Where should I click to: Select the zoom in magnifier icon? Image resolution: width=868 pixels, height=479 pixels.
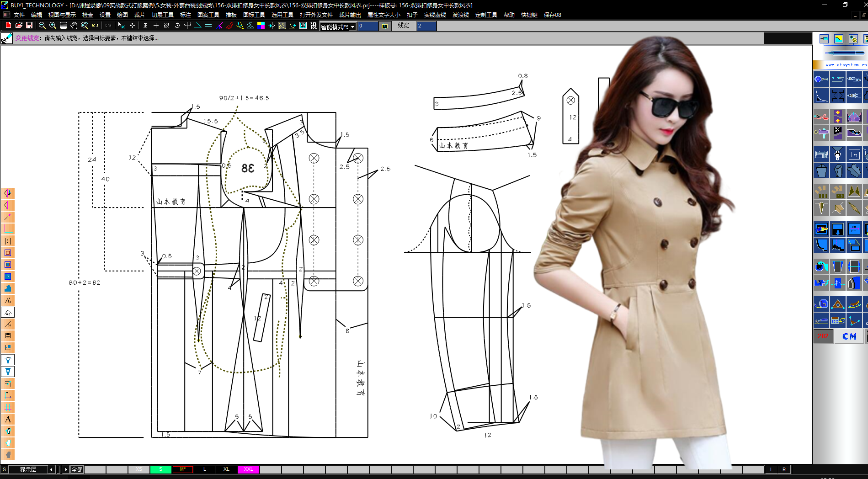[53, 26]
